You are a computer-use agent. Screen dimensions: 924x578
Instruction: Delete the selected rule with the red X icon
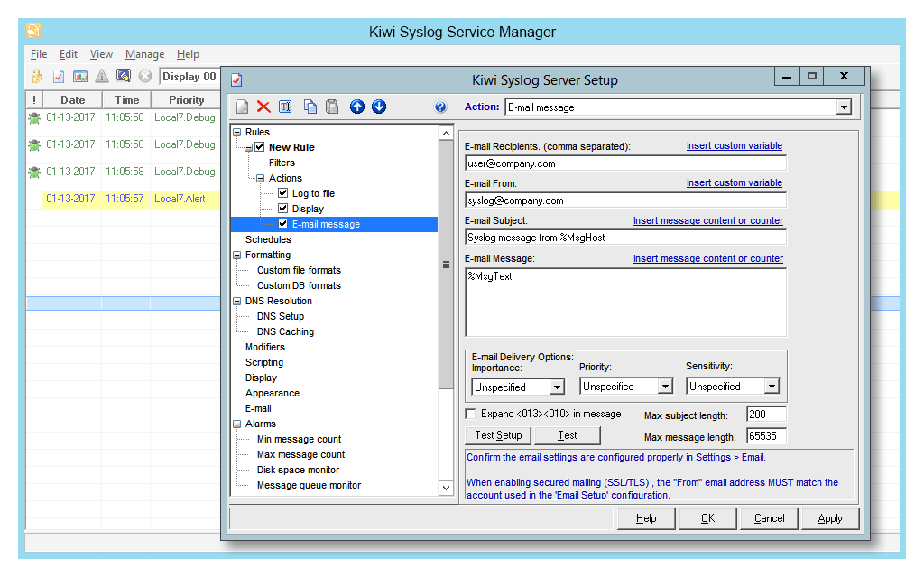coord(263,107)
